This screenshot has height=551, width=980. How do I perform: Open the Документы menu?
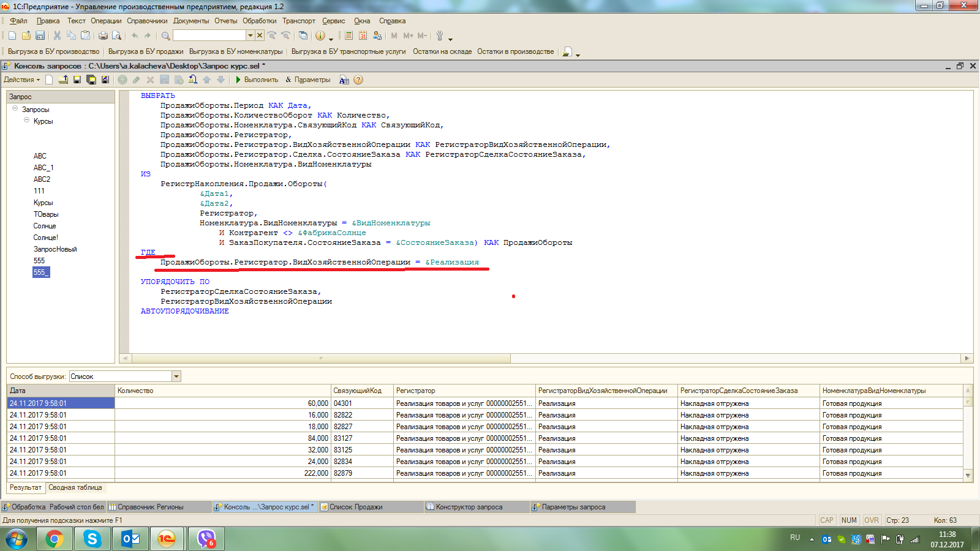coord(191,21)
